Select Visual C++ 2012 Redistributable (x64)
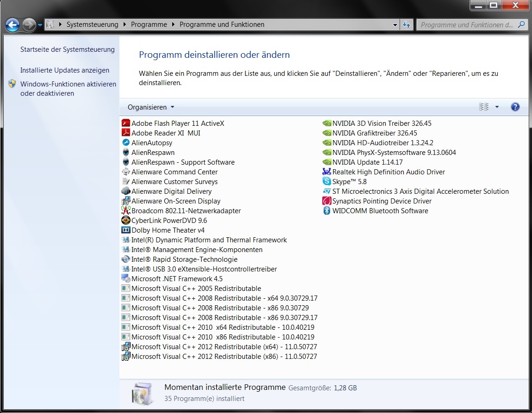This screenshot has height=413, width=532. coord(219,346)
